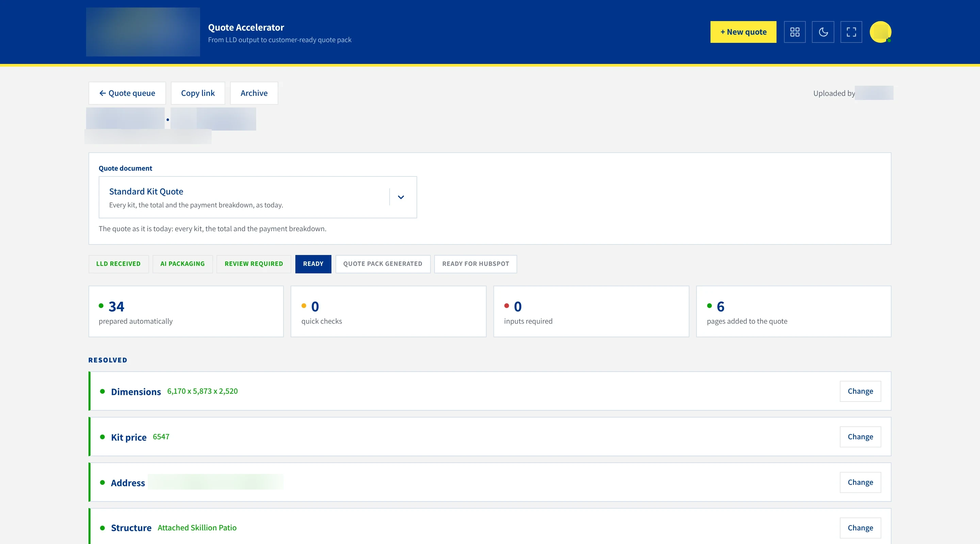Image resolution: width=980 pixels, height=544 pixels.
Task: Click the + New quote button
Action: [x=744, y=32]
